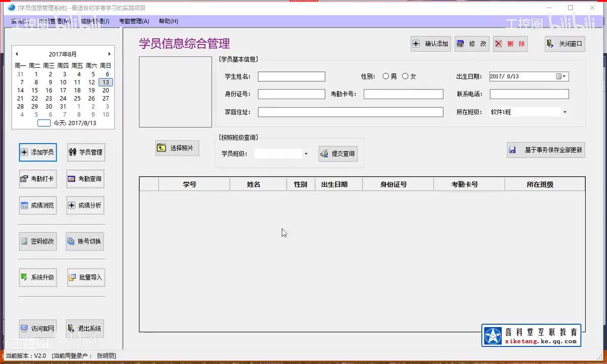The width and height of the screenshot is (607, 364).
Task: Click the 身份证号 column header in table
Action: coord(398,185)
